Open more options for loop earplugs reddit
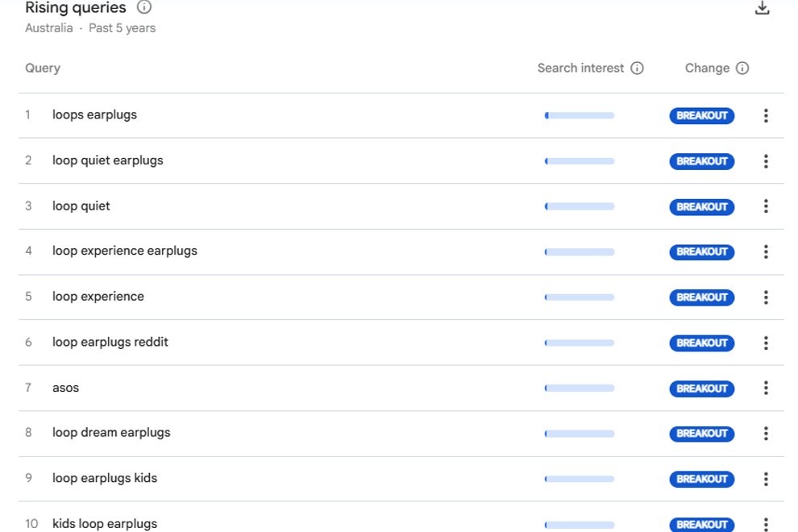The image size is (798, 532). pos(766,343)
